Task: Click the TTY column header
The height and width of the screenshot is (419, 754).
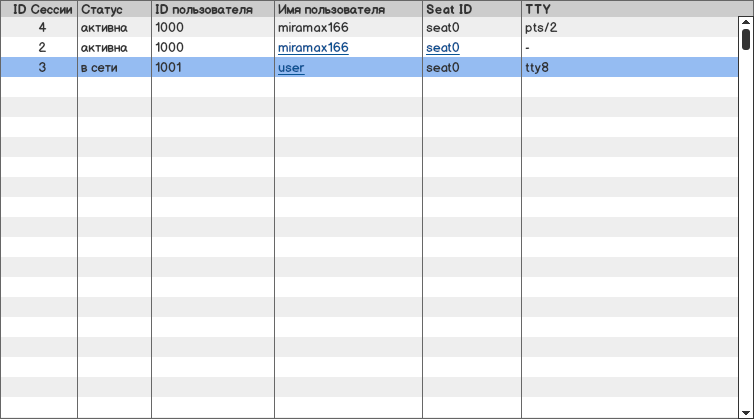Action: pyautogui.click(x=630, y=9)
